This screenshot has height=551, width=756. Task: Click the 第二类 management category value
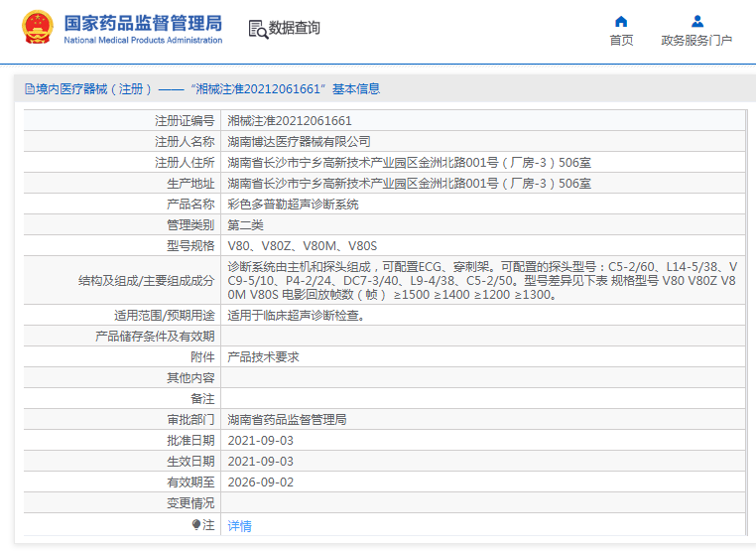coord(245,224)
